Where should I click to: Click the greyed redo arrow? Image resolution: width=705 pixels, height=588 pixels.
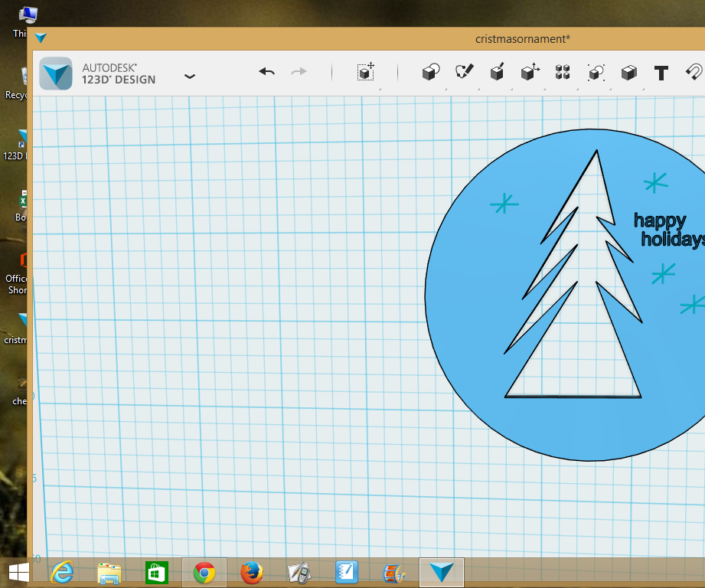299,71
